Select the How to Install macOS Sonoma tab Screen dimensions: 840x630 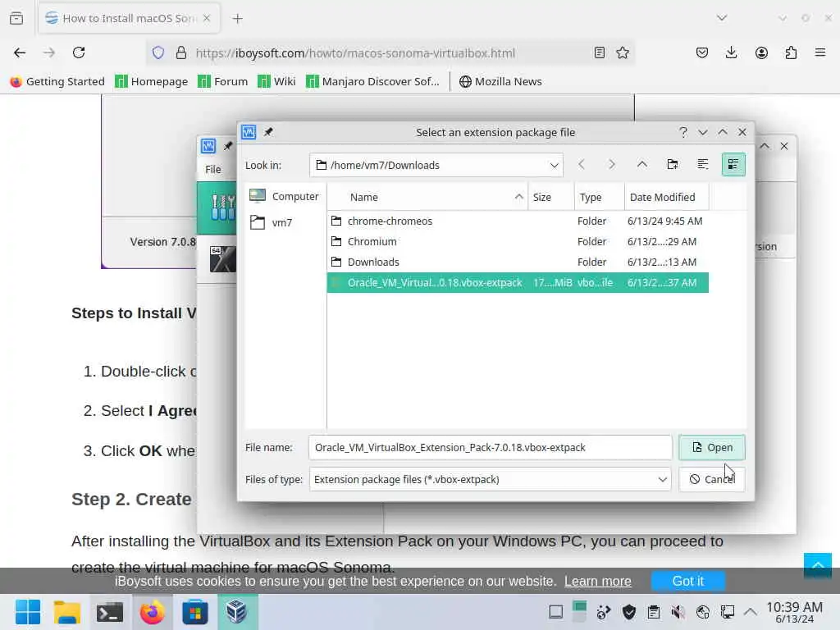128,19
